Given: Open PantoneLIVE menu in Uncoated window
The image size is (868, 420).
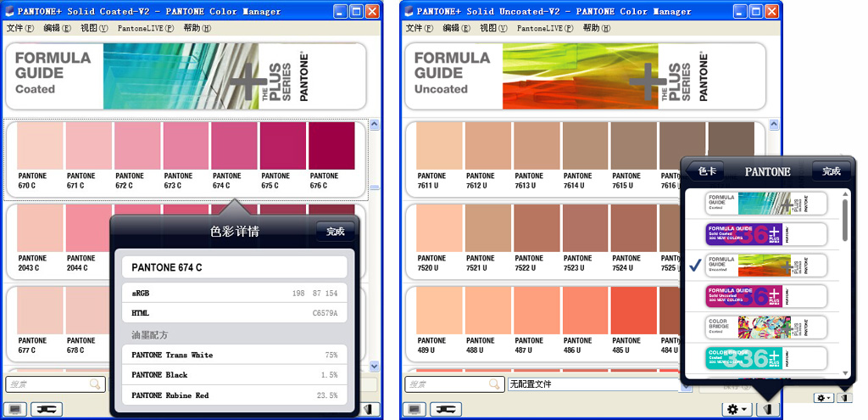Looking at the screenshot, I should (x=545, y=28).
